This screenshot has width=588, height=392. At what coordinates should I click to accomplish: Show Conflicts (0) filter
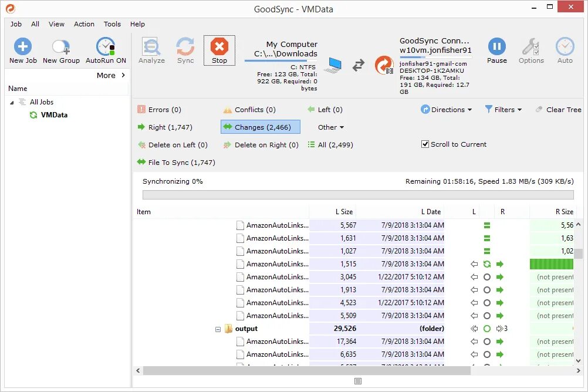(249, 110)
